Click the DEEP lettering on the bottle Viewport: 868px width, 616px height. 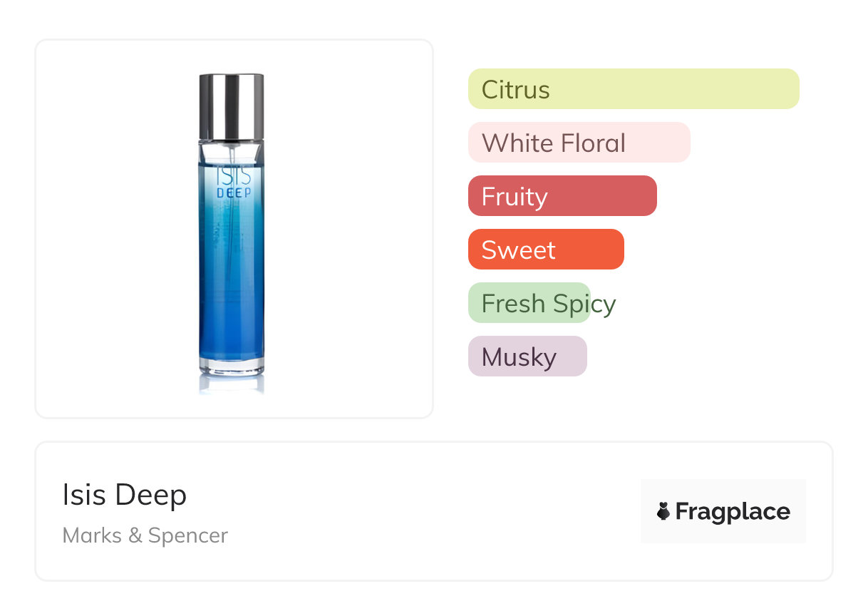[x=231, y=192]
